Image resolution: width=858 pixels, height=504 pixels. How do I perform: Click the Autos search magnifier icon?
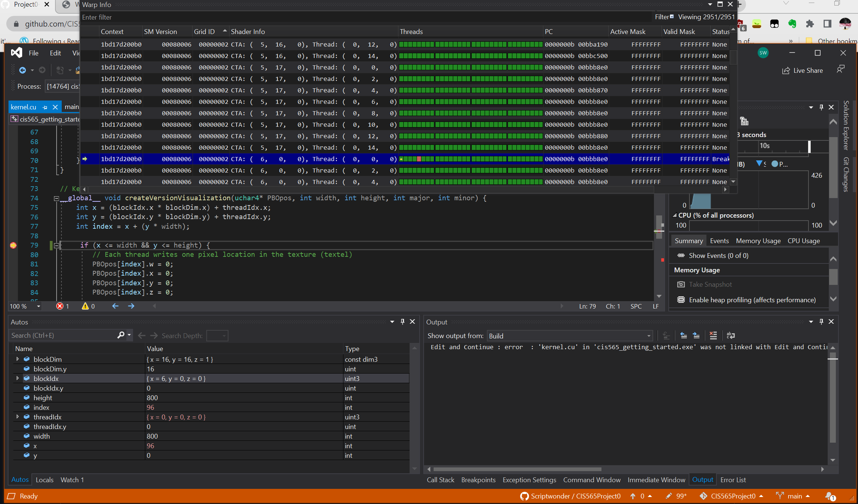121,335
